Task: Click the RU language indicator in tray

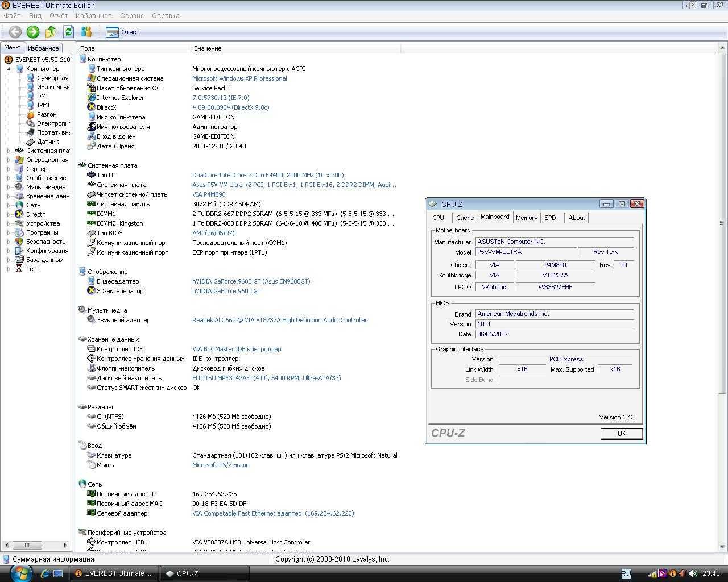Action: pyautogui.click(x=626, y=574)
